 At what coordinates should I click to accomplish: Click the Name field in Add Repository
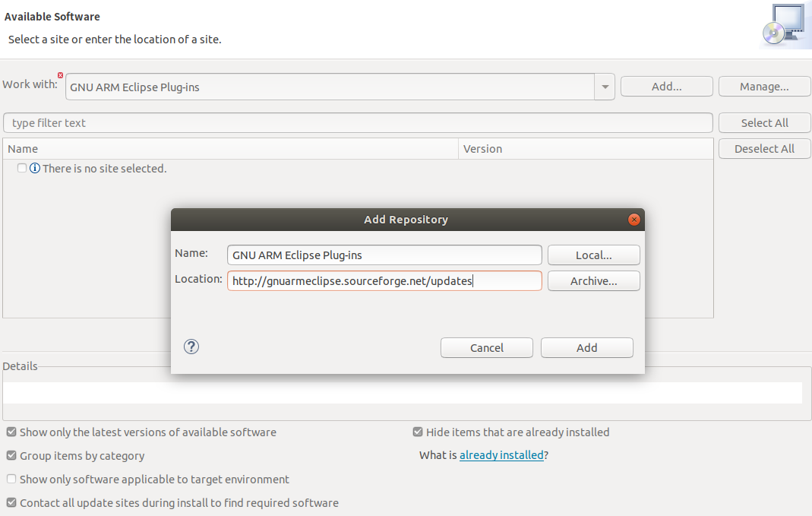pyautogui.click(x=384, y=255)
